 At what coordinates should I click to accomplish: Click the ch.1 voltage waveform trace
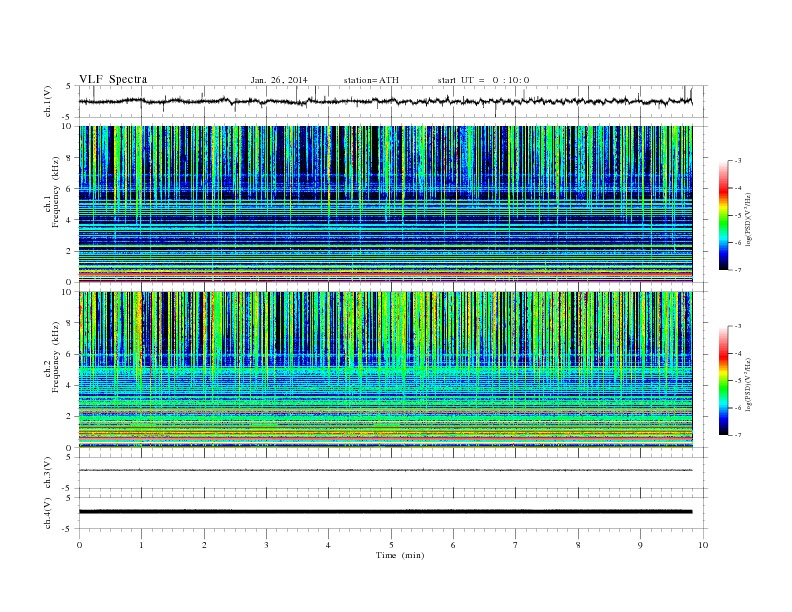(385, 101)
